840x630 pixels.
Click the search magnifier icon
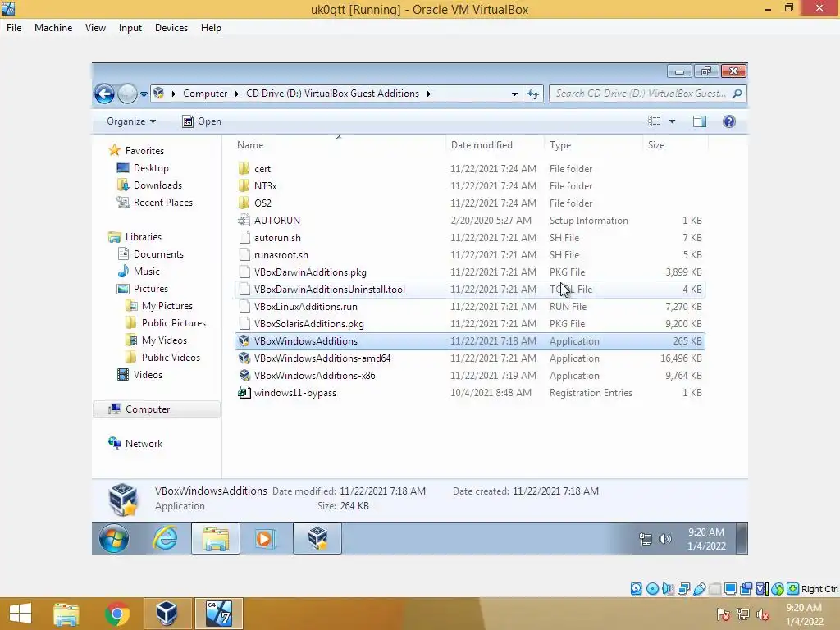tap(737, 94)
